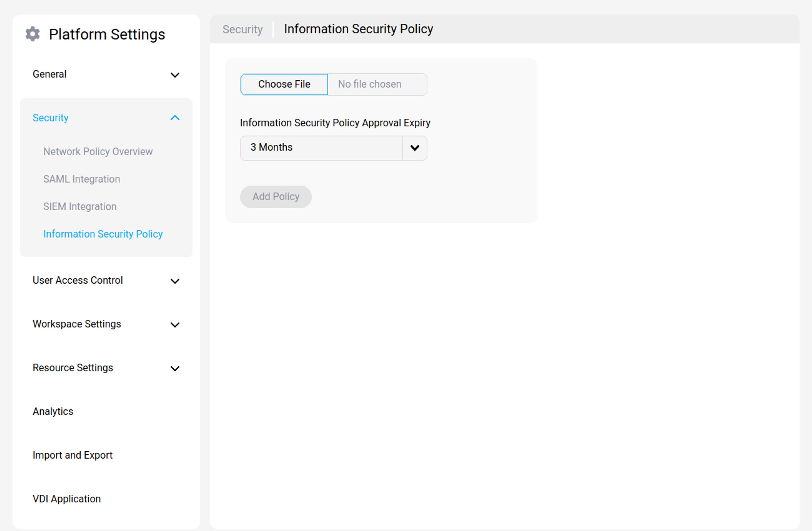This screenshot has width=812, height=531.
Task: Expand the User Access Control section
Action: pyautogui.click(x=175, y=281)
